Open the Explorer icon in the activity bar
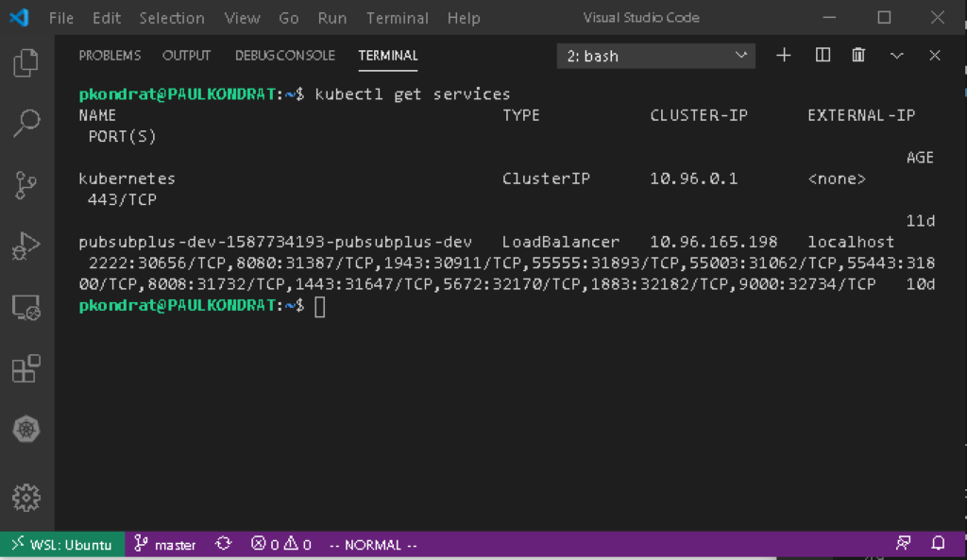 [26, 61]
